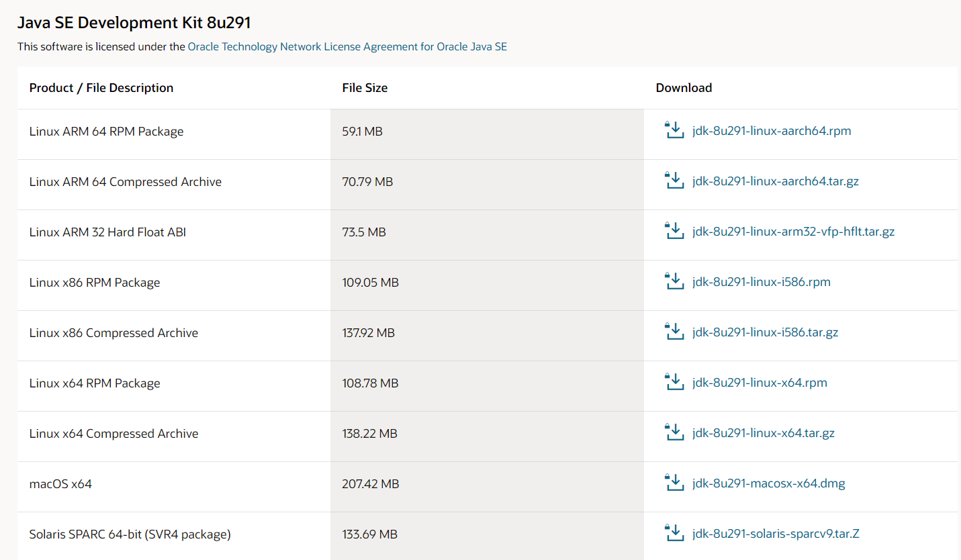Click the Java SE Development Kit 8u291 heading
The height and width of the screenshot is (560, 961).
pyautogui.click(x=134, y=23)
